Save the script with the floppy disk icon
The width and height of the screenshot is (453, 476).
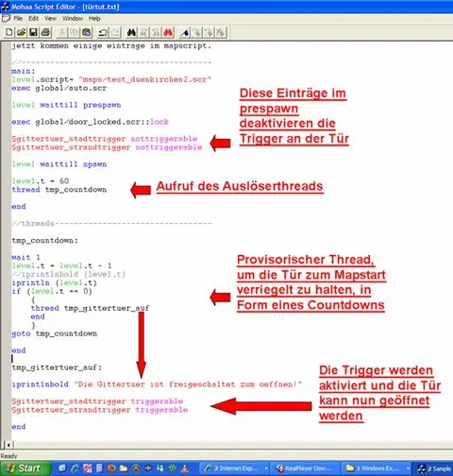(33, 32)
